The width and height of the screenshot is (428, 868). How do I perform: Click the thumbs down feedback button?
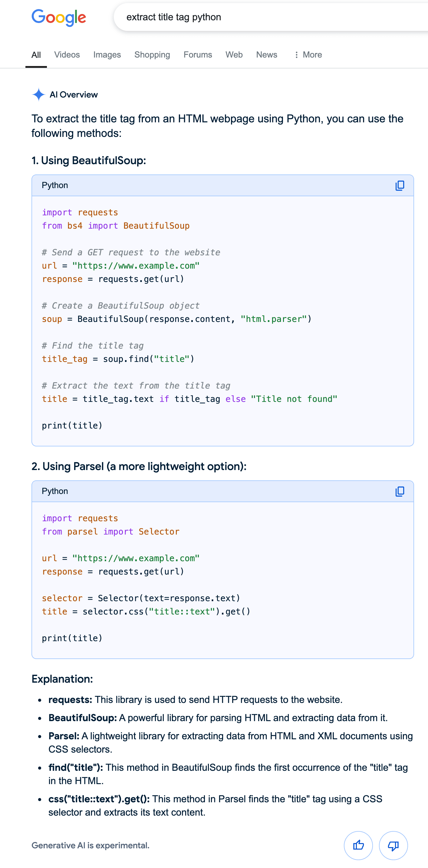click(x=393, y=845)
